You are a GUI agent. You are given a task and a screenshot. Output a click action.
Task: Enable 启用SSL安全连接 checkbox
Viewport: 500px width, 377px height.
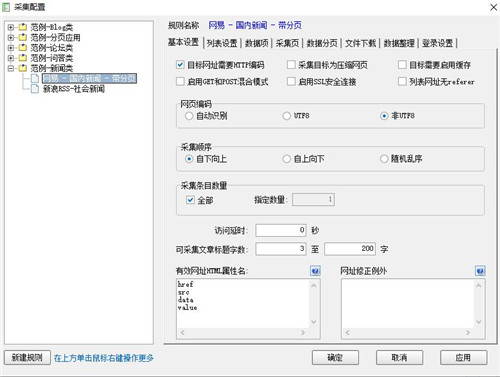(291, 81)
